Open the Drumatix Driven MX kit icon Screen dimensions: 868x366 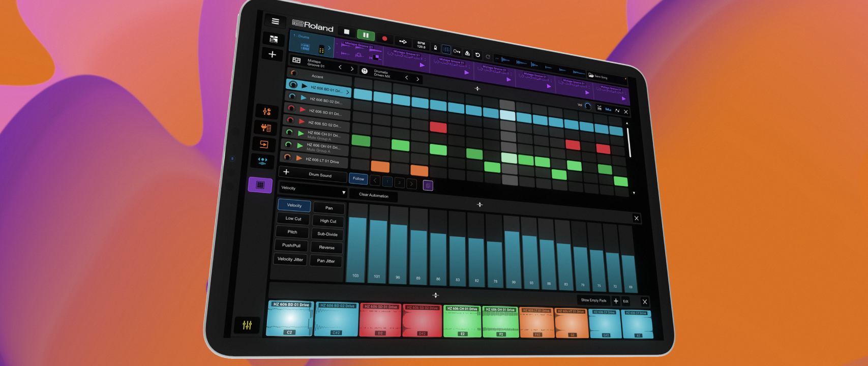(x=365, y=71)
